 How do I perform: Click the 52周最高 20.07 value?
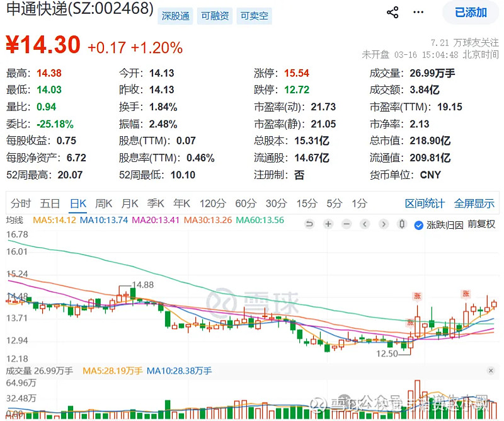tap(70, 175)
